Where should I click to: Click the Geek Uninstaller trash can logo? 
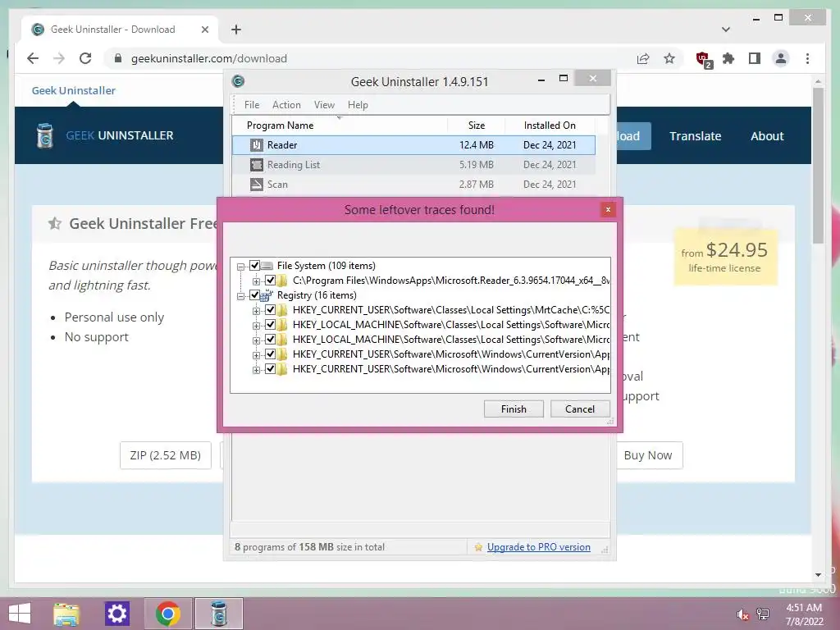point(45,135)
